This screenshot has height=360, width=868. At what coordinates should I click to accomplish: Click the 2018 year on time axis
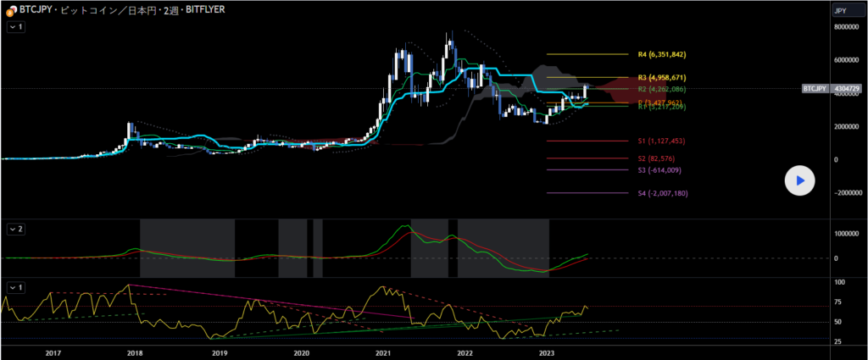(136, 352)
